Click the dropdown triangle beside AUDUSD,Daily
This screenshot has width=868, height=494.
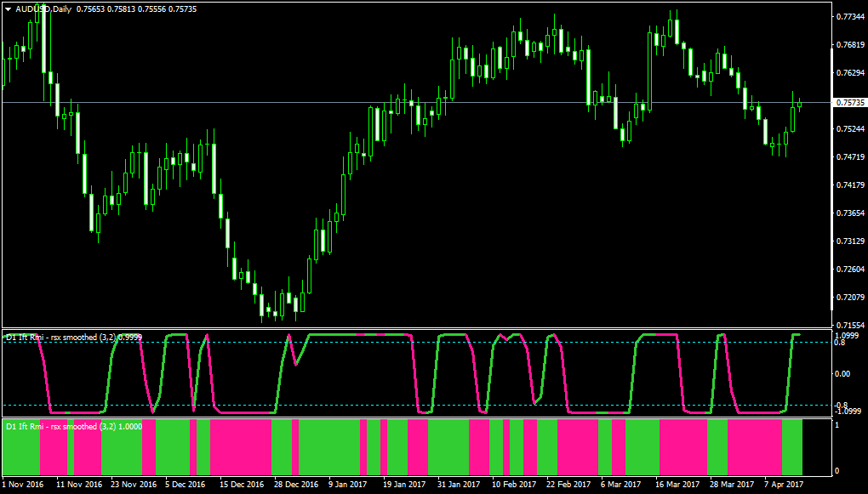pos(9,9)
